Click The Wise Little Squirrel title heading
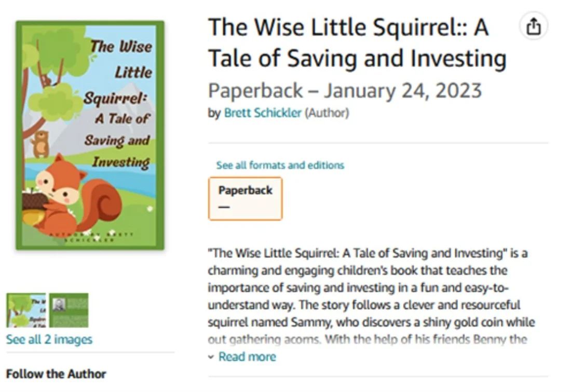This screenshot has width=584, height=392. (x=357, y=43)
